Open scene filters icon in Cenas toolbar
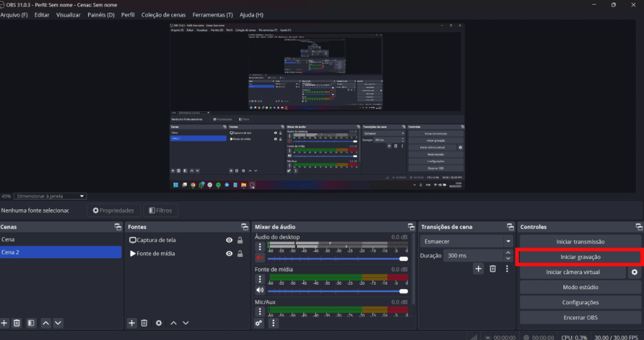This screenshot has height=340, width=644. coord(31,323)
